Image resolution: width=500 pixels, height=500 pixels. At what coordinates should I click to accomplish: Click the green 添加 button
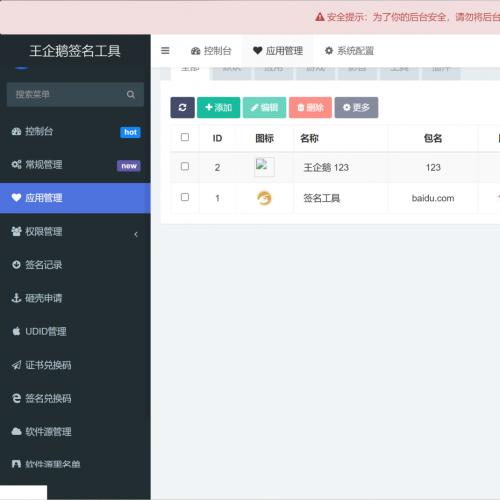(218, 107)
